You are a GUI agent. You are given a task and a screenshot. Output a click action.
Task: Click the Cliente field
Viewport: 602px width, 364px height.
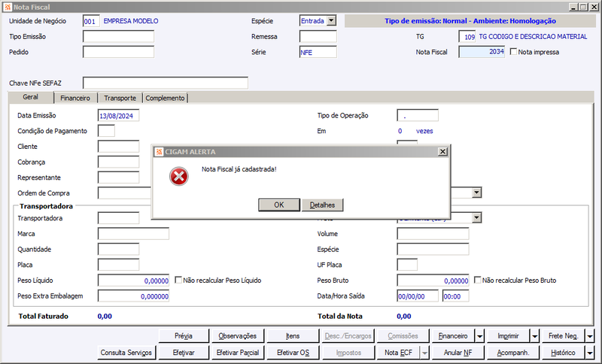pyautogui.click(x=119, y=147)
